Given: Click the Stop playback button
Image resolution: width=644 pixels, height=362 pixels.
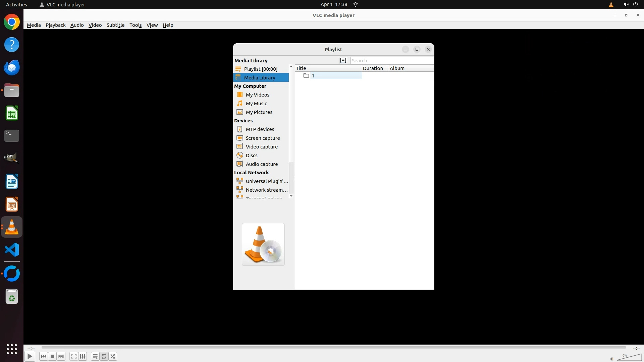Looking at the screenshot, I should point(52,356).
